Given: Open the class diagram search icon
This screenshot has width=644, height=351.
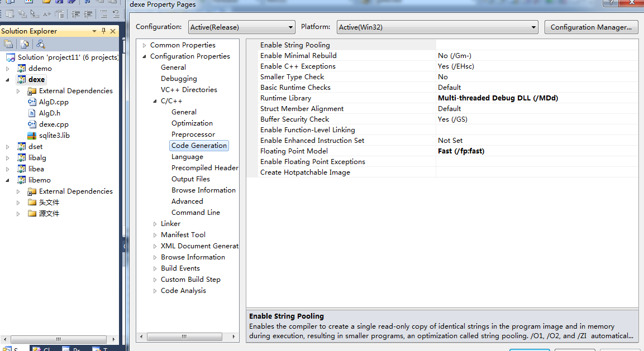Looking at the screenshot, I should pos(40,44).
